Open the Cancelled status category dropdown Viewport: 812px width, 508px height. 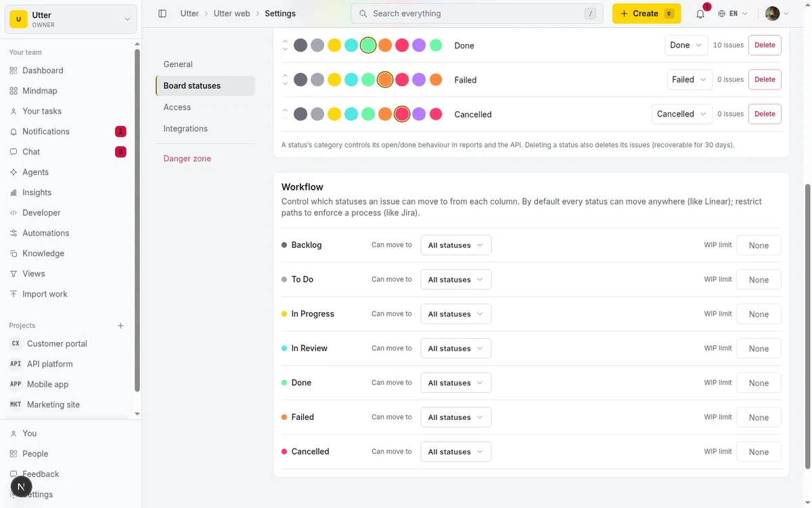click(682, 114)
